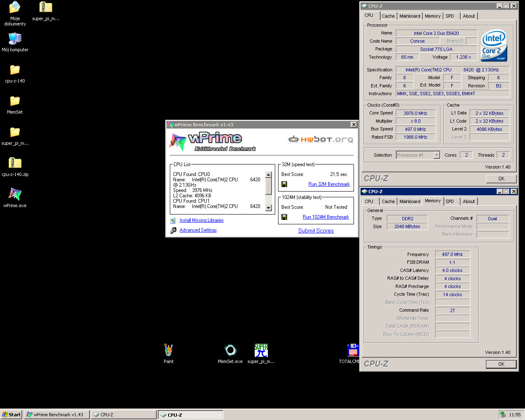Click the Package value Socket 775 LGA
The height and width of the screenshot is (420, 525).
(x=436, y=49)
